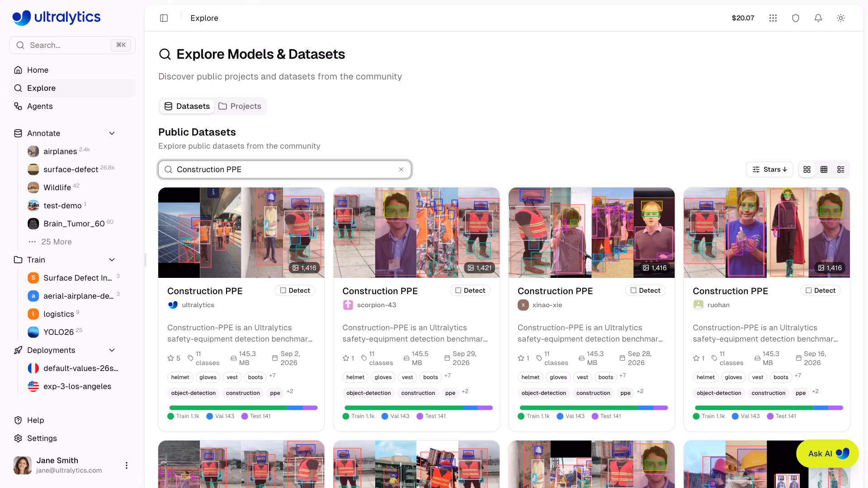Open Stars sort dropdown
The width and height of the screenshot is (868, 488).
(x=769, y=169)
